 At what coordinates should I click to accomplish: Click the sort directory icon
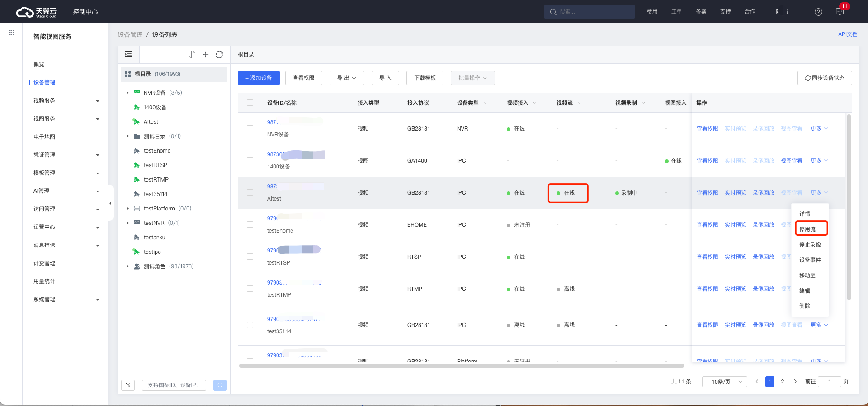click(192, 55)
